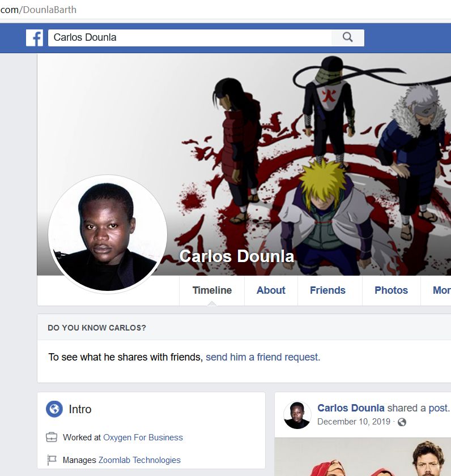451x476 pixels.
Task: Expand the More tab dropdown
Action: (x=441, y=290)
